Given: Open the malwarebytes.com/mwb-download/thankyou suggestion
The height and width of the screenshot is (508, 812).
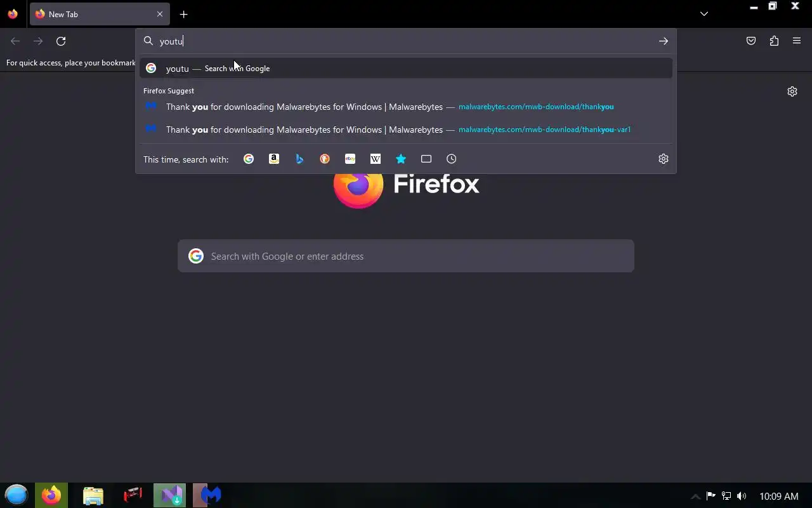Looking at the screenshot, I should click(406, 107).
